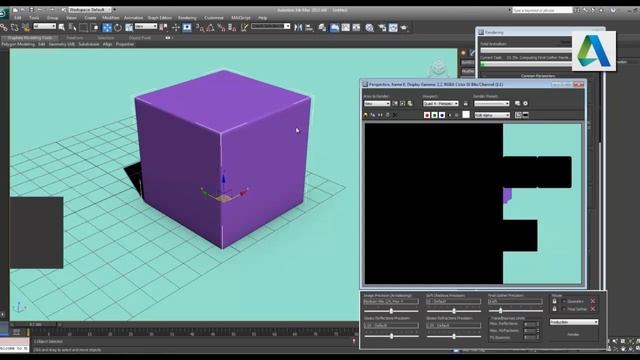Open the Curve Editor icon
The height and width of the screenshot is (360, 640).
pos(346,27)
